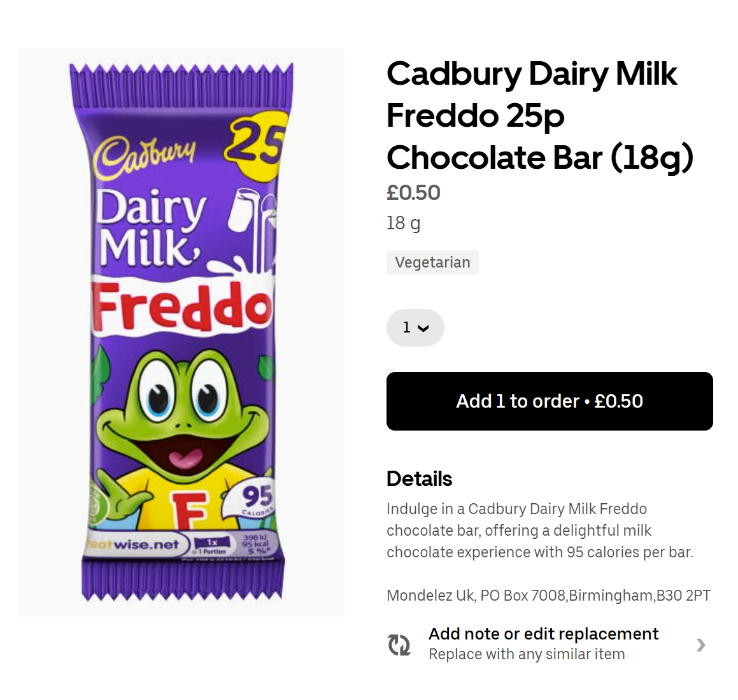Click the chevron beside the replacement option
This screenshot has width=738, height=700.
pyautogui.click(x=700, y=645)
